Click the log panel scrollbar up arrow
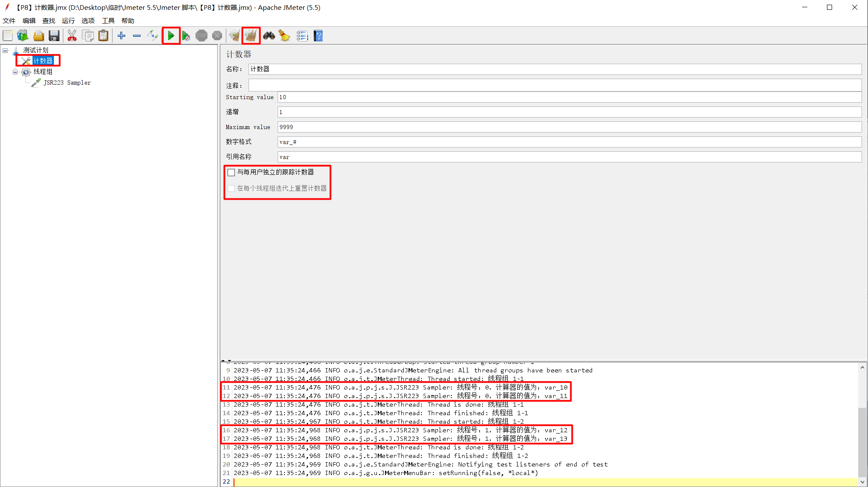The image size is (868, 487). (x=862, y=367)
